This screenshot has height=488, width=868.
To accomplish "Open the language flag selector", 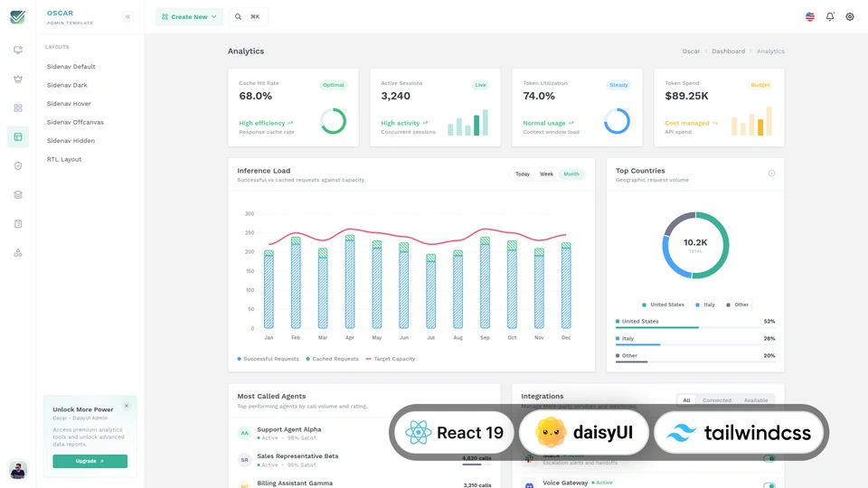I will coord(810,16).
